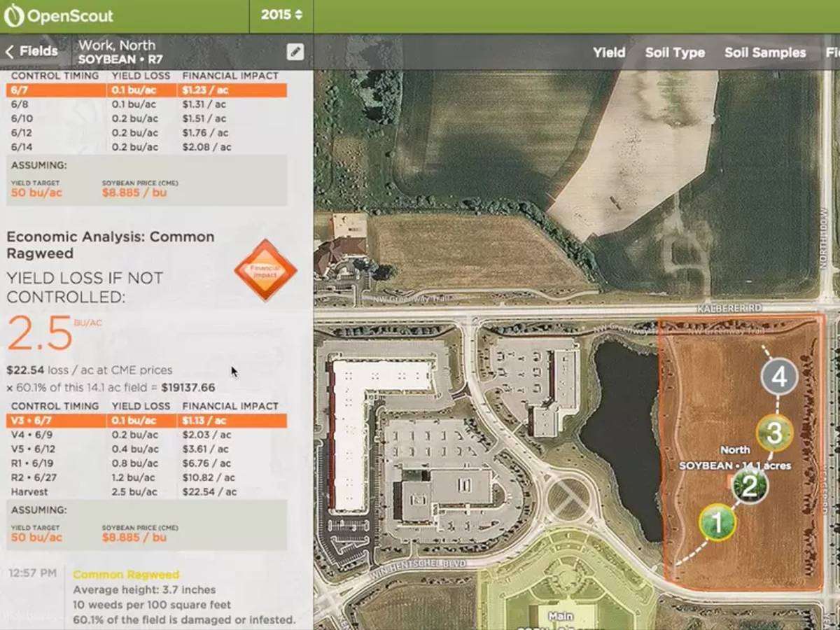Click the Average height: 3.7 inches text
This screenshot has width=840, height=630.
[144, 590]
